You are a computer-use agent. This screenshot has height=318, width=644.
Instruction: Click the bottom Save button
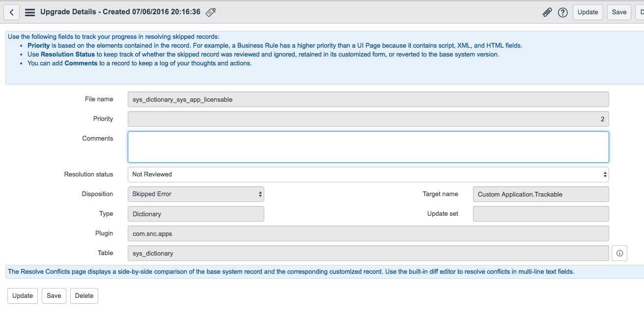[x=54, y=295]
